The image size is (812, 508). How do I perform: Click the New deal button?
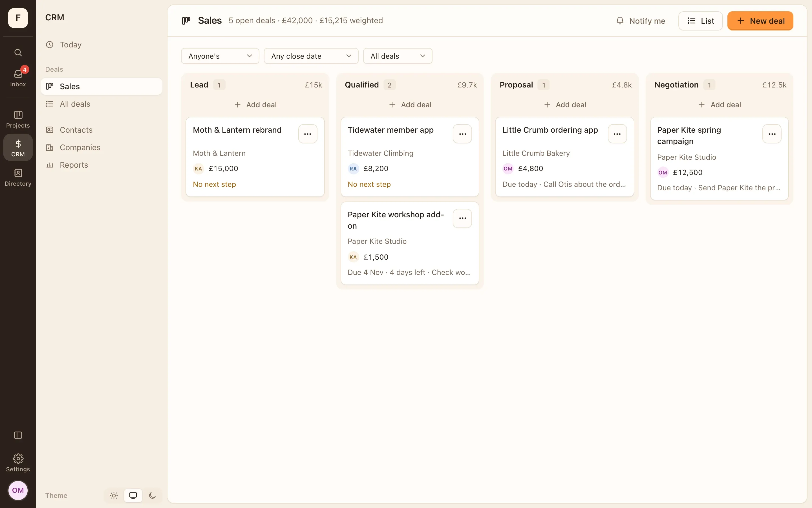(x=760, y=21)
